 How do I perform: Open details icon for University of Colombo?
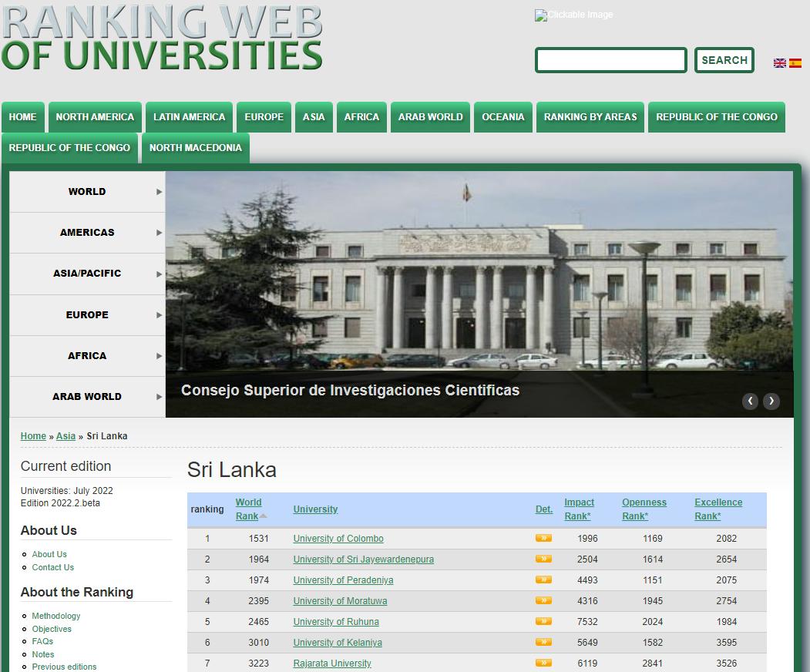point(543,538)
